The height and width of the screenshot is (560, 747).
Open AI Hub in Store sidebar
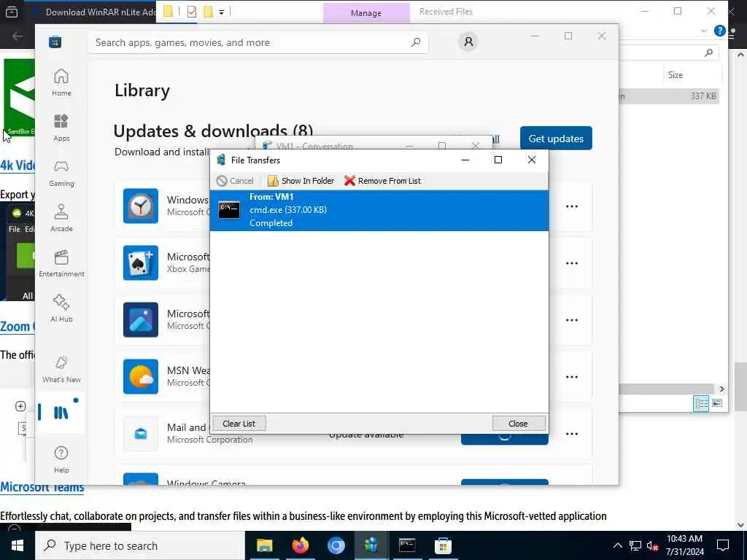[61, 308]
